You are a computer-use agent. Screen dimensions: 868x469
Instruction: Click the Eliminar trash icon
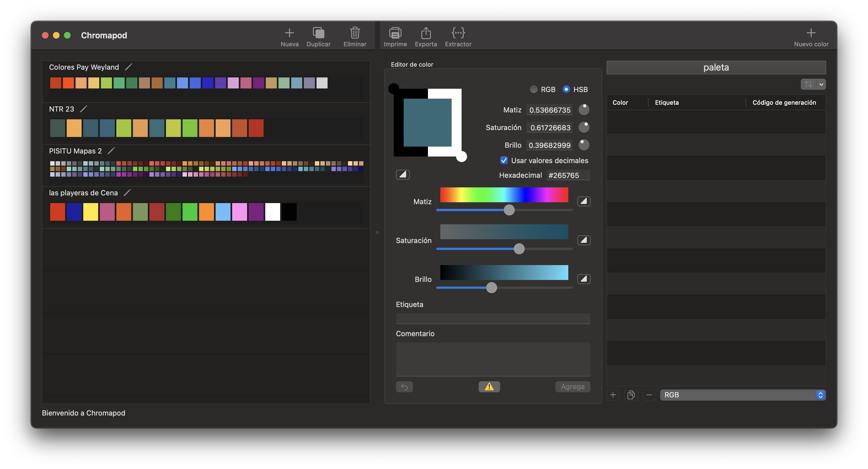(x=355, y=33)
